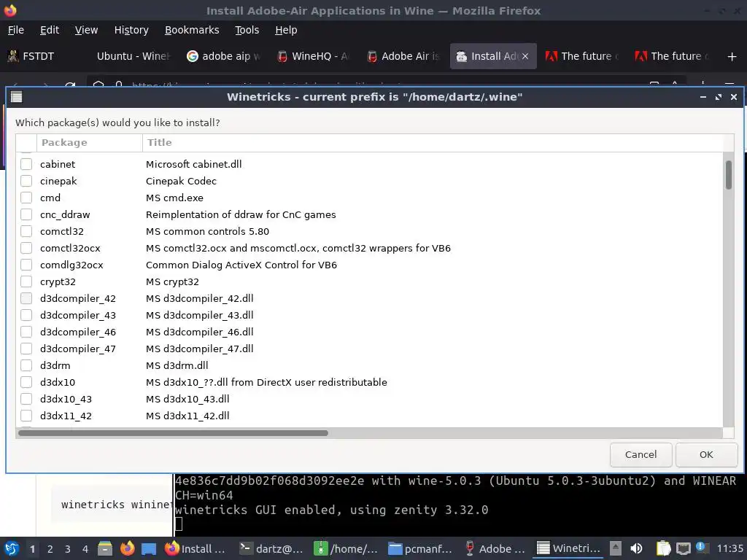Screen dimensions: 747x560
Task: Click the Firefox logo in the title bar
Action: point(10,10)
